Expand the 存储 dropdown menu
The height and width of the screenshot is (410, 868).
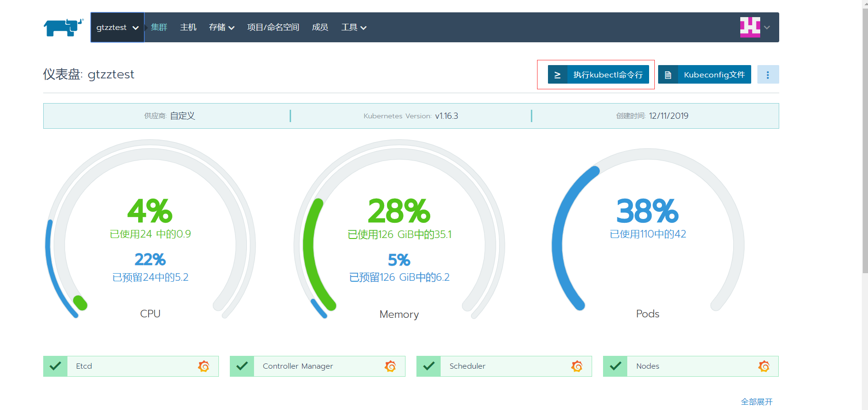coord(222,28)
